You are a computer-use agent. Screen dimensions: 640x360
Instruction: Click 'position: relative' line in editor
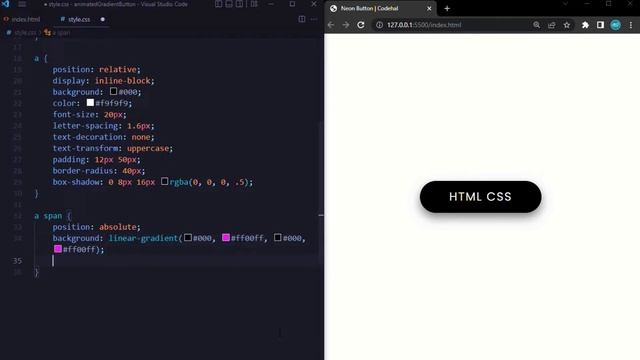[96, 69]
